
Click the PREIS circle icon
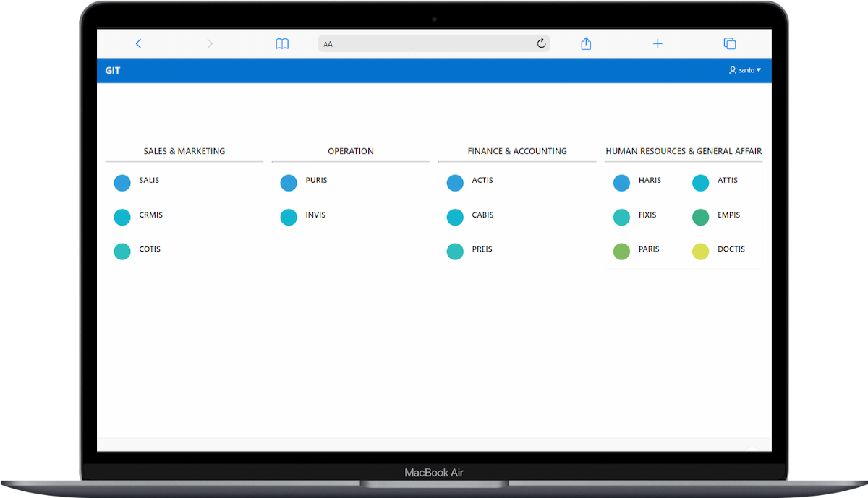455,252
